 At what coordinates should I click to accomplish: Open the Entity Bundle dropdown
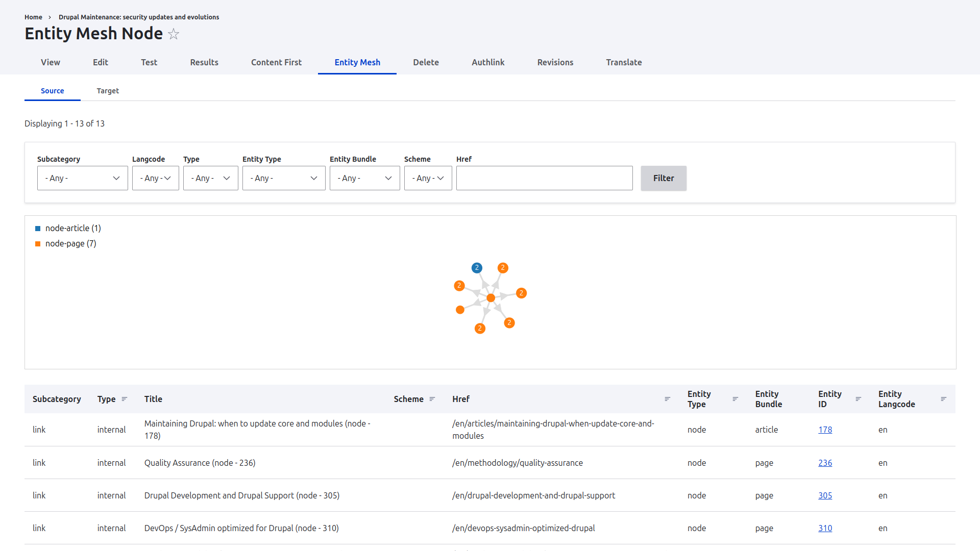[x=364, y=178]
